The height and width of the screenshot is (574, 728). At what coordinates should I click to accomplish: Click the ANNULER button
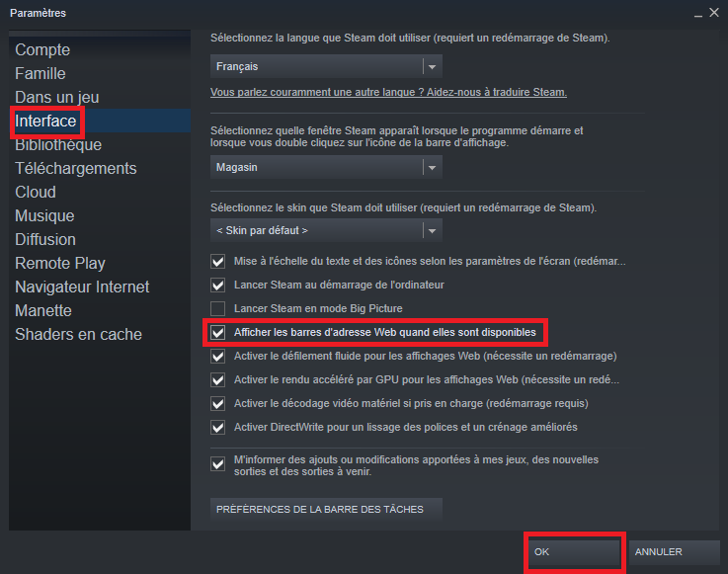click(x=674, y=551)
